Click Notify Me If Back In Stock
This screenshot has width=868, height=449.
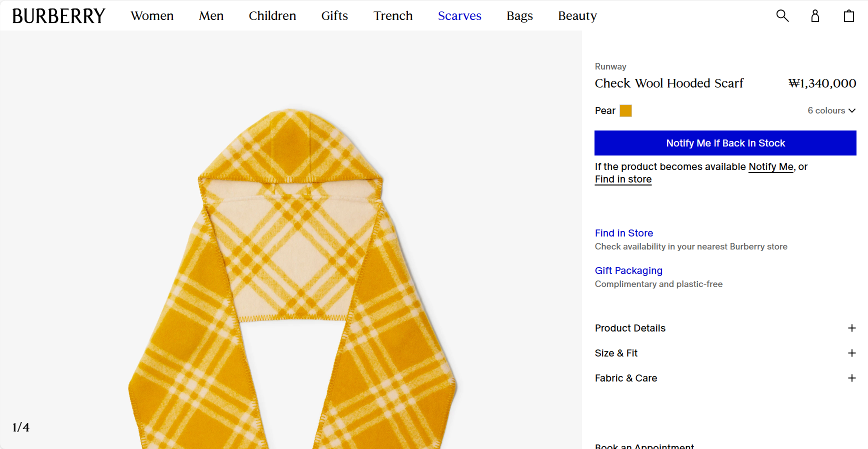pyautogui.click(x=725, y=143)
